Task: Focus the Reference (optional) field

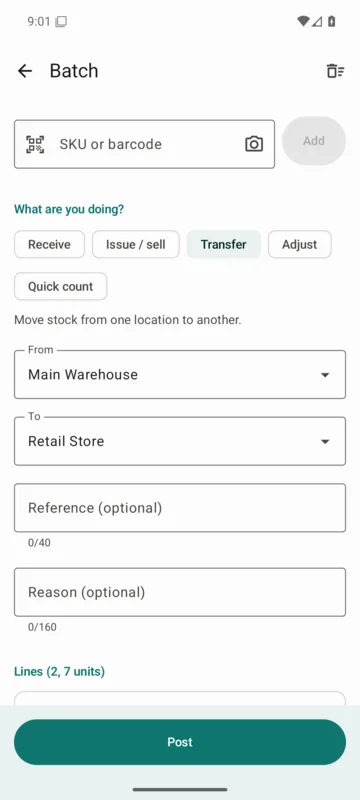Action: pyautogui.click(x=180, y=508)
